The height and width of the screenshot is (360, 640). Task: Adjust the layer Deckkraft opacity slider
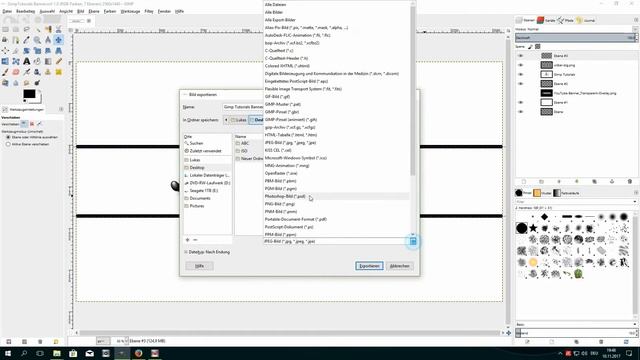pos(576,38)
